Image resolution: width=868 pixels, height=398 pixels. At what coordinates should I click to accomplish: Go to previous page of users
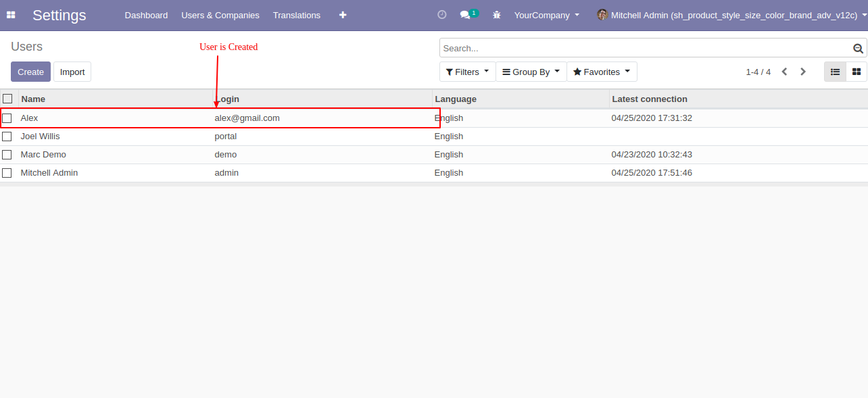point(784,72)
